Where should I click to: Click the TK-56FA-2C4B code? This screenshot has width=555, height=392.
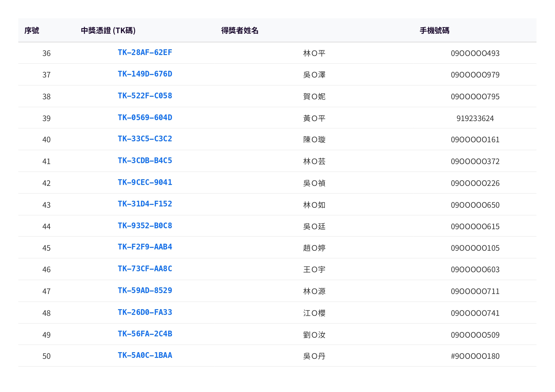(x=145, y=334)
